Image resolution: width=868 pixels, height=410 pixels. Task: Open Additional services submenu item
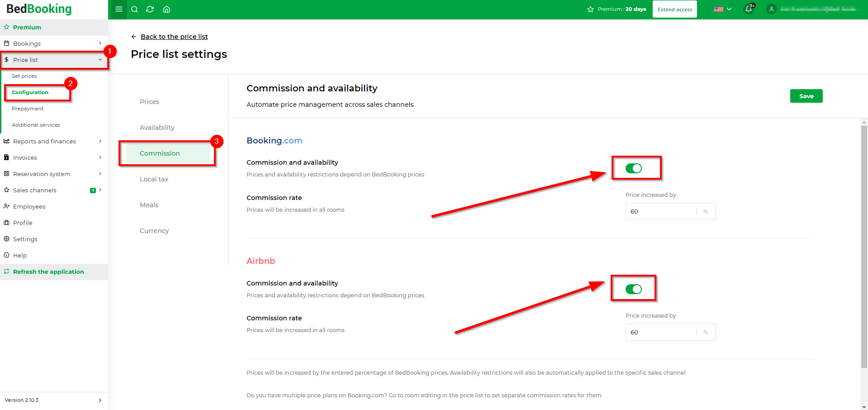(36, 125)
